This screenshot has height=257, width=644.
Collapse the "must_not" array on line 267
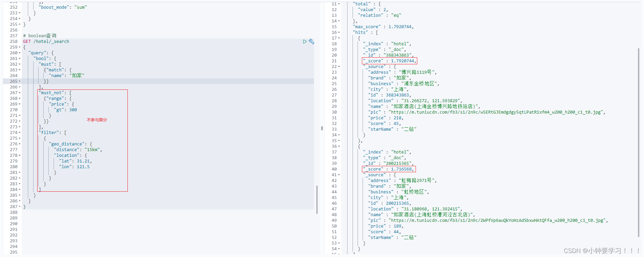click(20, 93)
